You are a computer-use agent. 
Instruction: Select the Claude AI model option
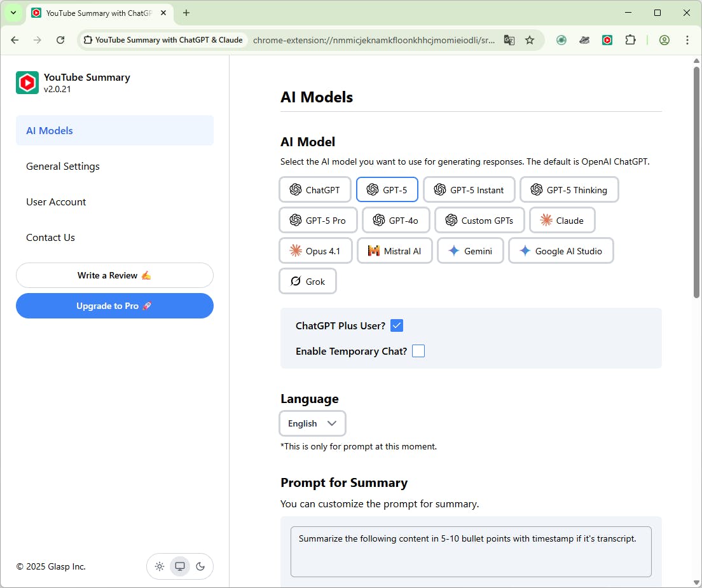(562, 221)
